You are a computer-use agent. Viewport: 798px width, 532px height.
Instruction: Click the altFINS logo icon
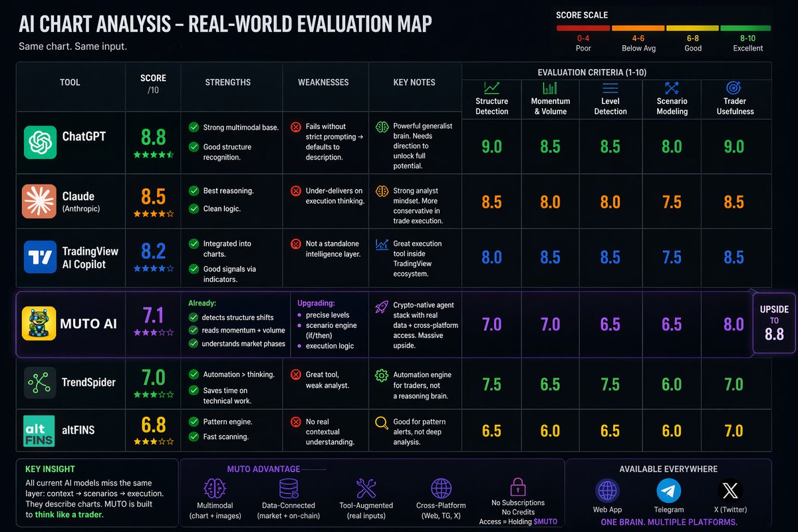[40, 430]
